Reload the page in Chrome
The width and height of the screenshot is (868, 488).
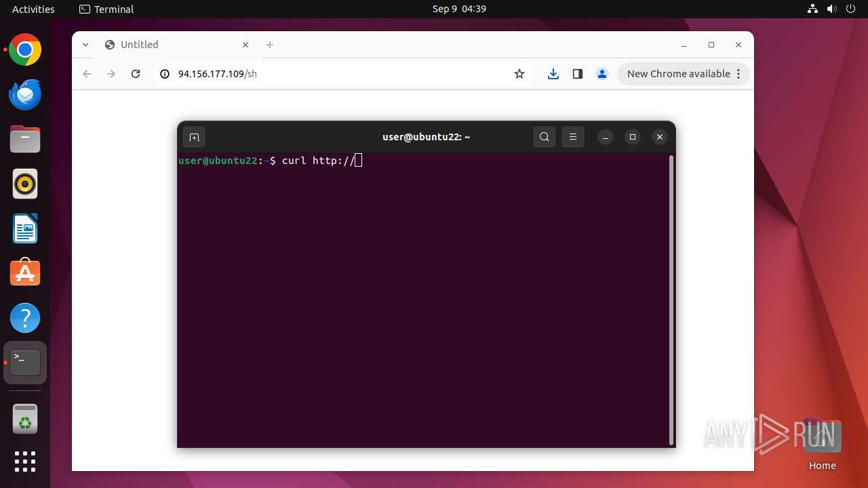[136, 74]
